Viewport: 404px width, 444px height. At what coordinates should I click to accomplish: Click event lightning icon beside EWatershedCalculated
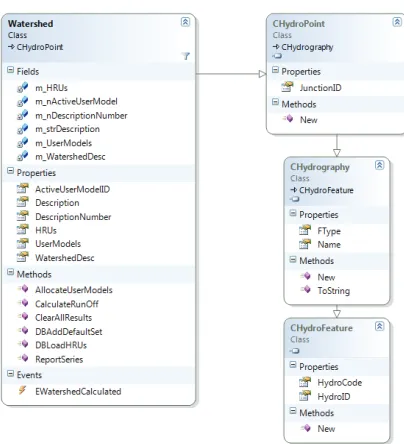click(x=22, y=390)
